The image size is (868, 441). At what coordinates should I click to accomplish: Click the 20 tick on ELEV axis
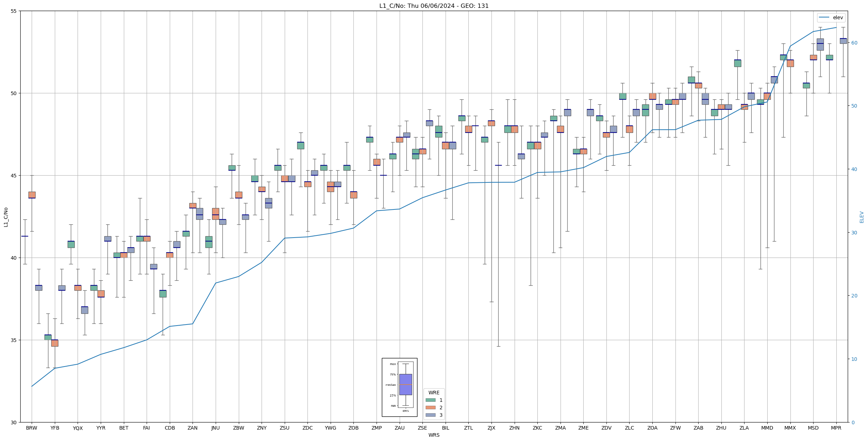pyautogui.click(x=854, y=296)
